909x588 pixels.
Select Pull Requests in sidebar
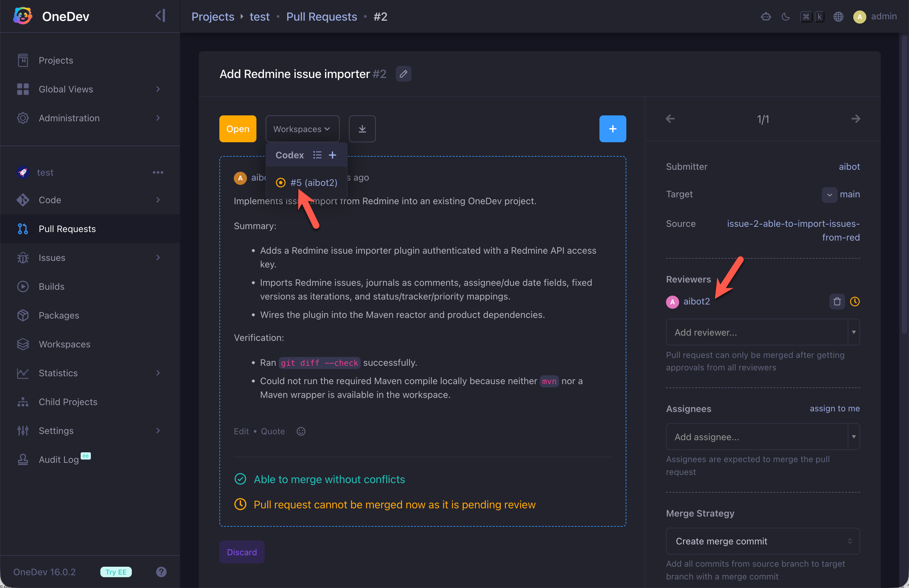tap(90, 229)
